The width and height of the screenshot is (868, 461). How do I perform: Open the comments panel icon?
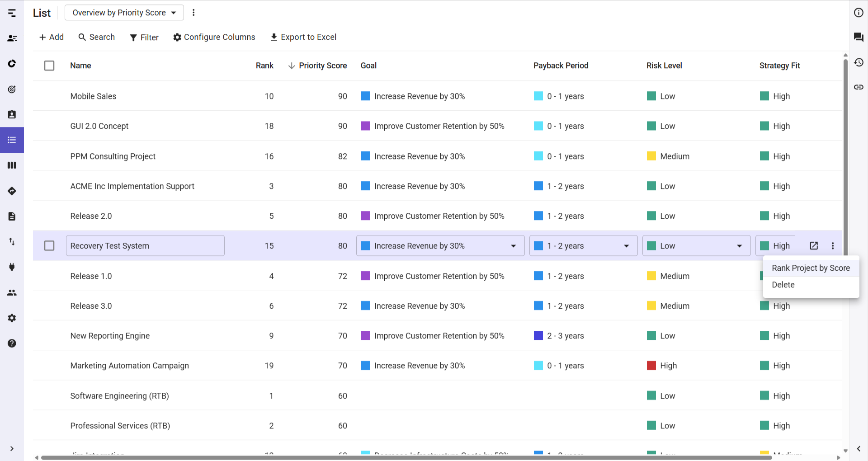[x=859, y=37]
